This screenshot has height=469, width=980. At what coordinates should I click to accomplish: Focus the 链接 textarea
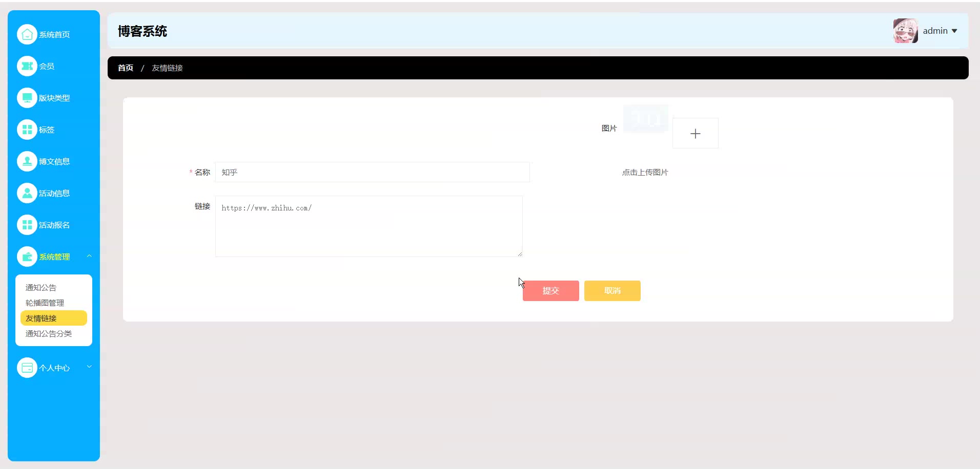(369, 226)
